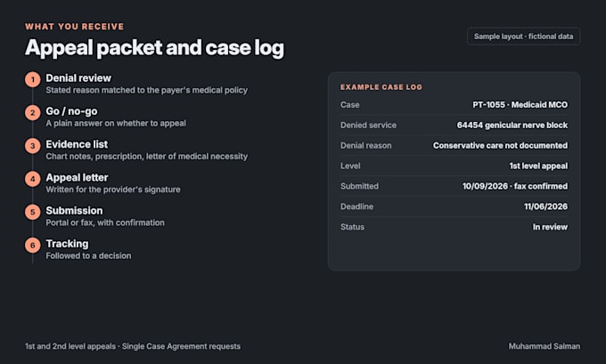Click the 'Denied service' field label

[368, 125]
